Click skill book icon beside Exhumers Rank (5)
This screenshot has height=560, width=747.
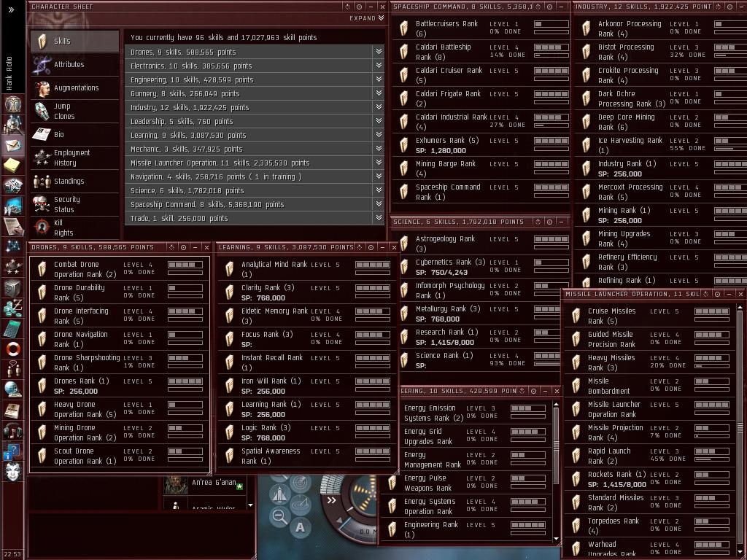point(404,145)
